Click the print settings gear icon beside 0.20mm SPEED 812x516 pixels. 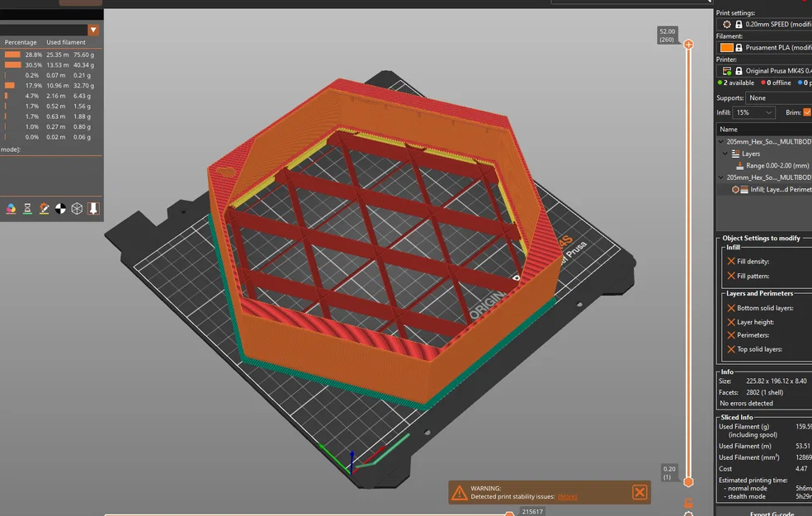[x=727, y=25]
